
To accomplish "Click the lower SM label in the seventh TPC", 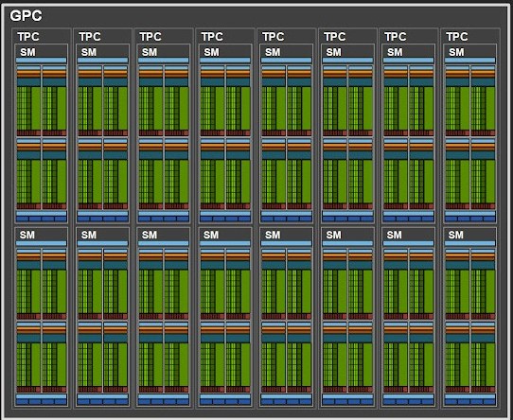I will tap(395, 235).
